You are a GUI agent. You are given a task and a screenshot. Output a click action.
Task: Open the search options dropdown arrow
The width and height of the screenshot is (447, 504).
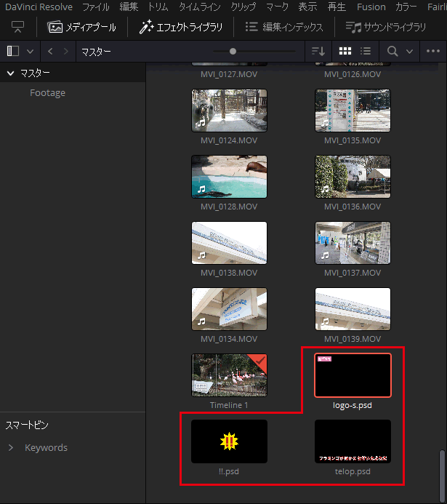409,52
